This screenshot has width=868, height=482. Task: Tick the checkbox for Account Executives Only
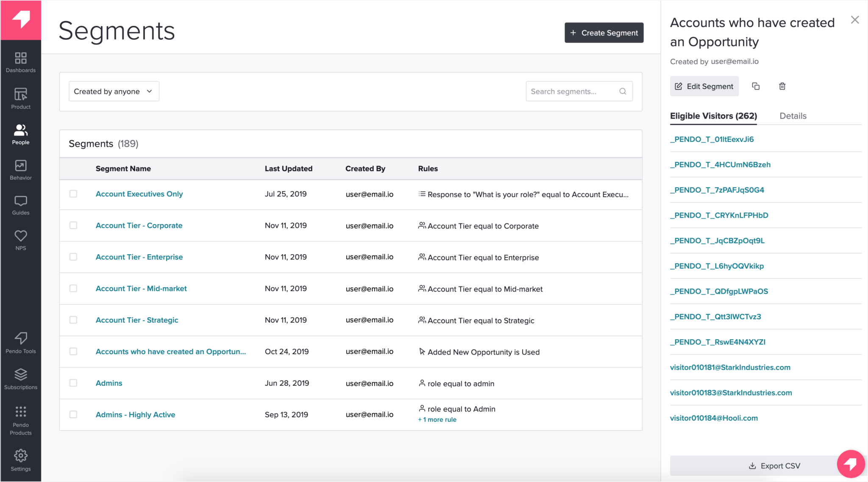click(73, 194)
